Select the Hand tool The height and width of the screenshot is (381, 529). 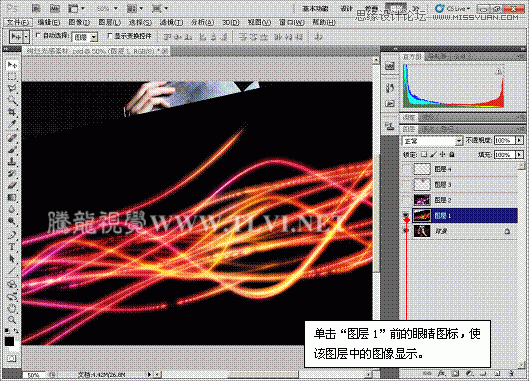pos(12,308)
